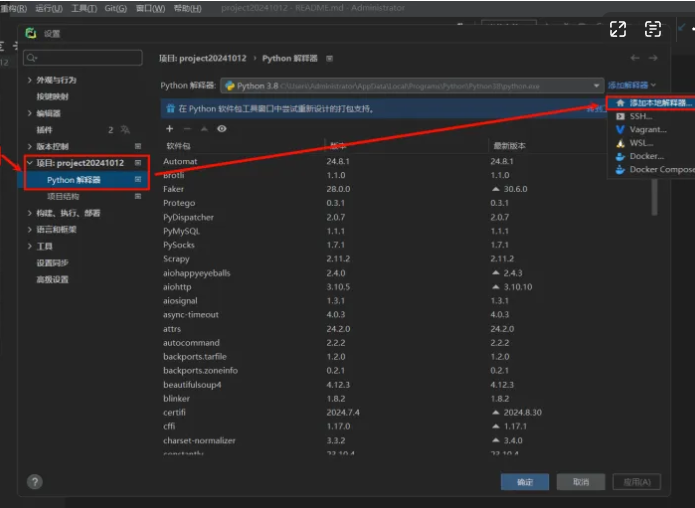Click the project-level icon in the breadcrumb header
The width and height of the screenshot is (695, 508).
(329, 59)
